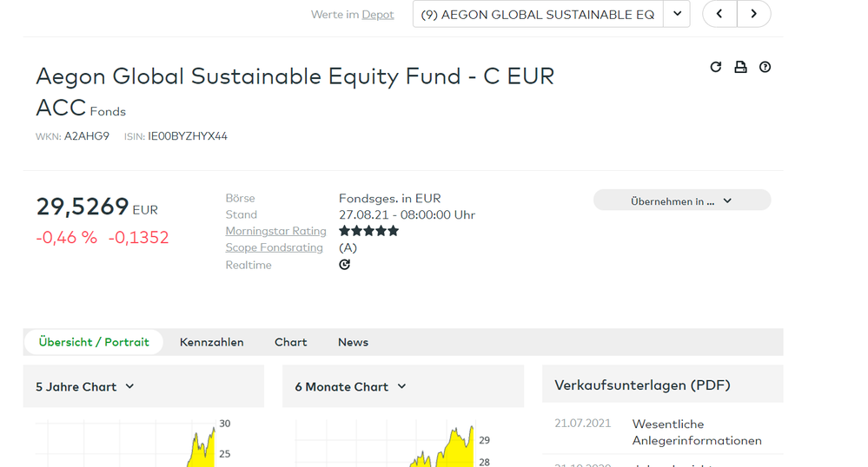The width and height of the screenshot is (868, 467).
Task: Select the Übersicht / Portrait tab
Action: pyautogui.click(x=94, y=342)
